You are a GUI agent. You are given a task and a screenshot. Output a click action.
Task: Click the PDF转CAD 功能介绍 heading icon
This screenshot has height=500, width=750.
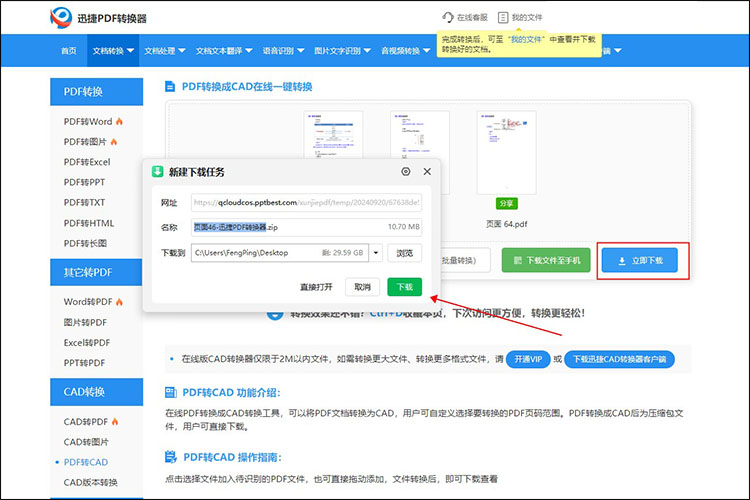tap(171, 392)
